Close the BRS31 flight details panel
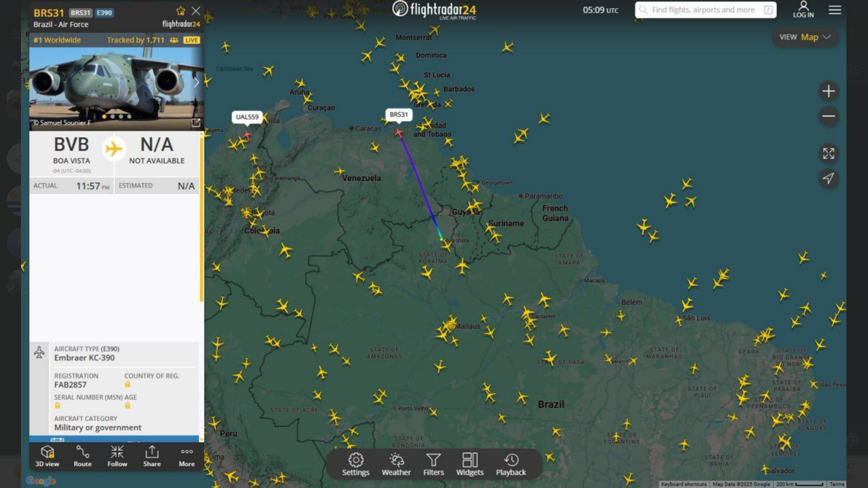The width and height of the screenshot is (868, 488). point(196,11)
